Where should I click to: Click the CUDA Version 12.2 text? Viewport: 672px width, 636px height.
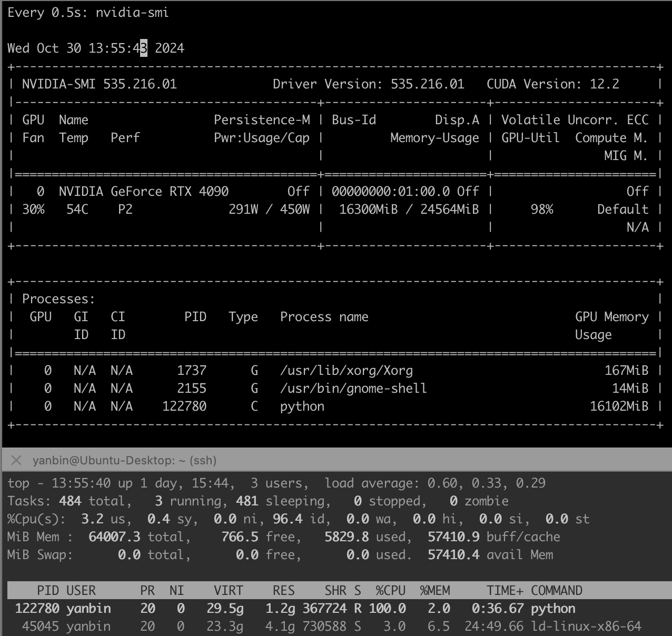[x=552, y=84]
